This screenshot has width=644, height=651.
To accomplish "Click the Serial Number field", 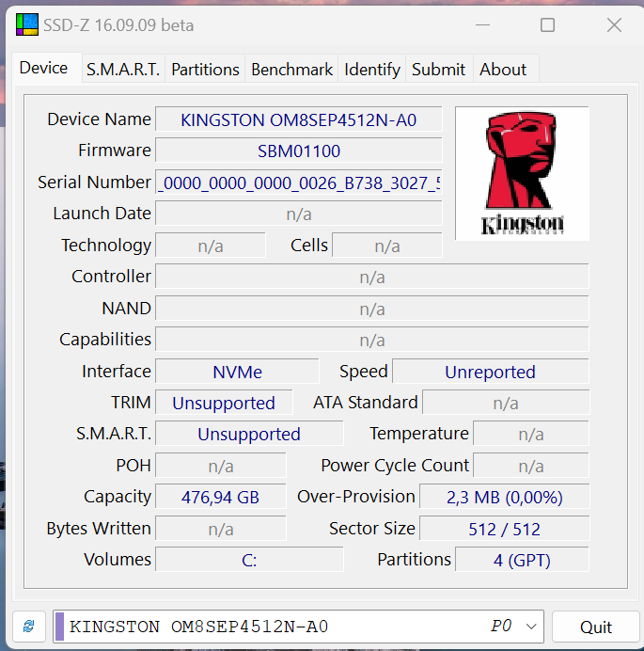I will [x=298, y=183].
